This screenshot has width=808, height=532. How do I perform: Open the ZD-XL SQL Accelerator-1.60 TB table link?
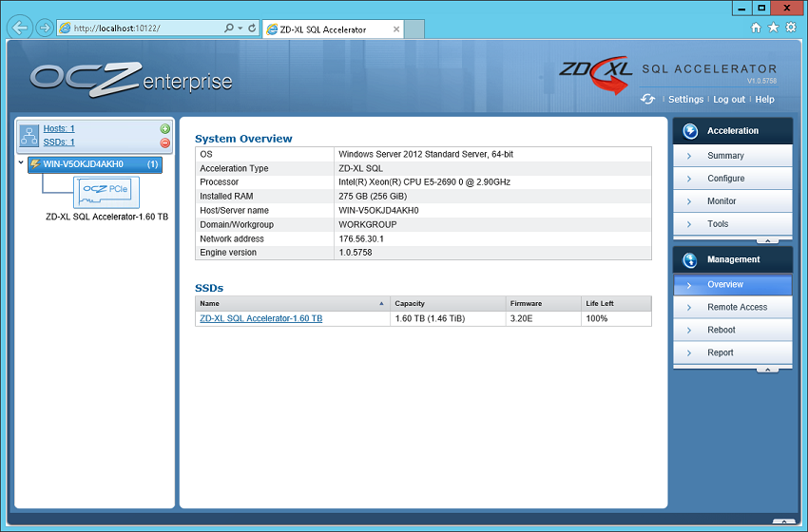pyautogui.click(x=260, y=318)
